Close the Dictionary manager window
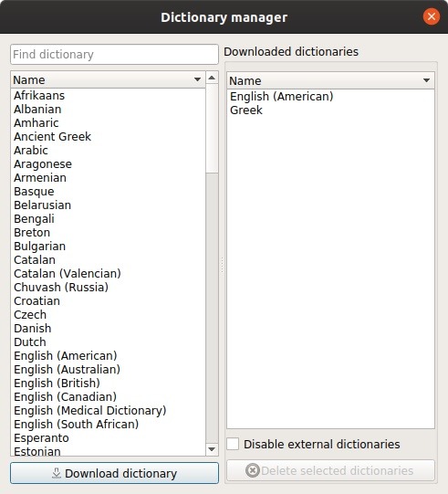The image size is (448, 494). (432, 16)
